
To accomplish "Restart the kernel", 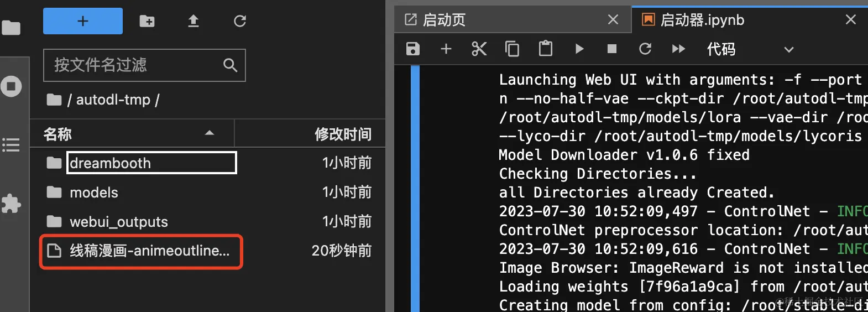I will tap(645, 49).
